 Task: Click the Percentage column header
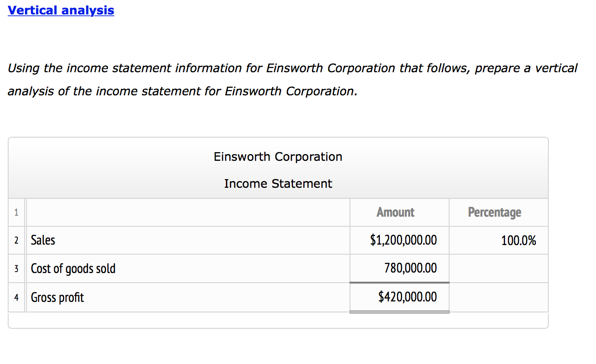pos(494,212)
